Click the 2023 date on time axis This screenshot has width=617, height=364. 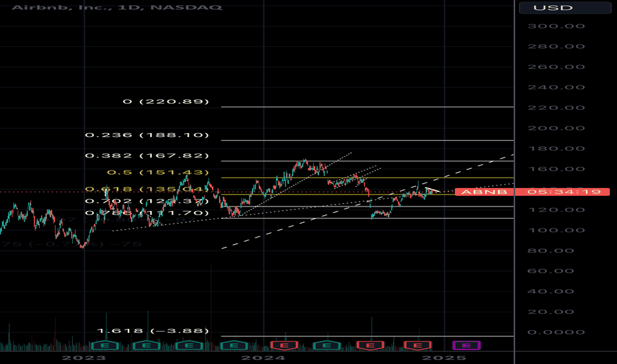pos(84,357)
